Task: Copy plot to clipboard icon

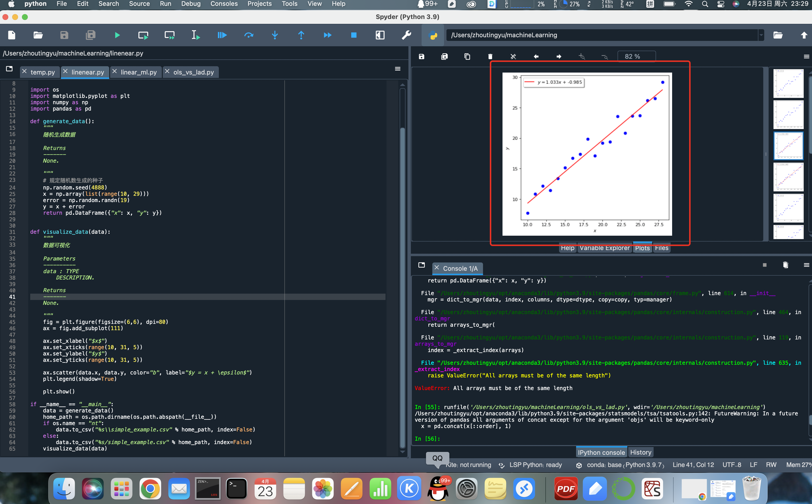Action: [467, 57]
